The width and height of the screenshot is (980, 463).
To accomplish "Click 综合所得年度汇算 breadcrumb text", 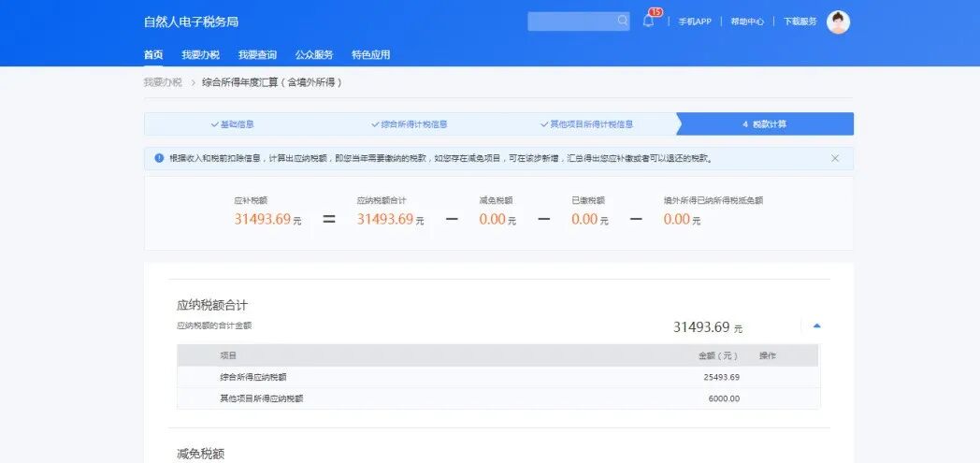I will click(272, 82).
